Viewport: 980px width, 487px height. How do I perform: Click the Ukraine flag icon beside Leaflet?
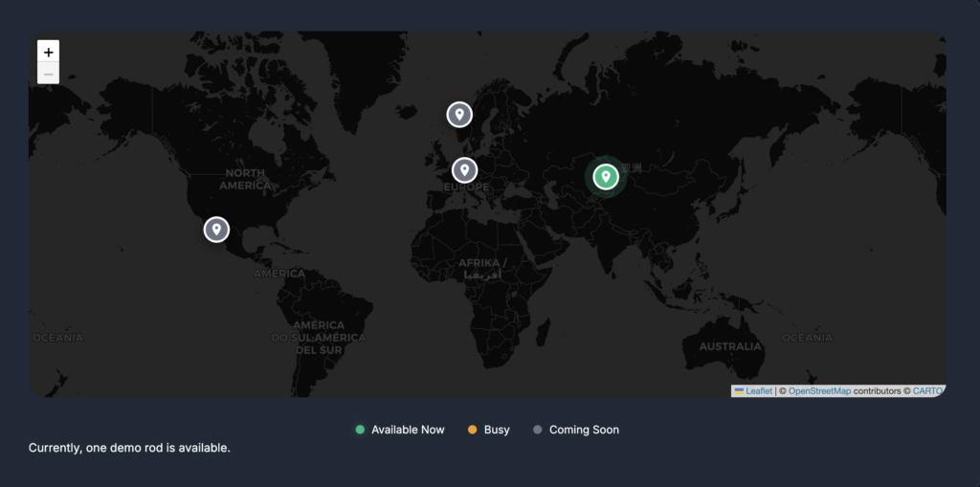[739, 390]
